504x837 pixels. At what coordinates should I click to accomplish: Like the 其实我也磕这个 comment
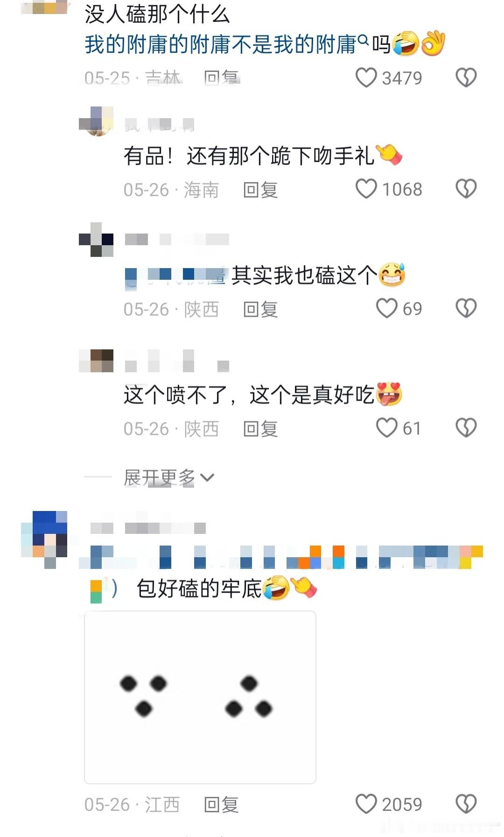coord(386,309)
